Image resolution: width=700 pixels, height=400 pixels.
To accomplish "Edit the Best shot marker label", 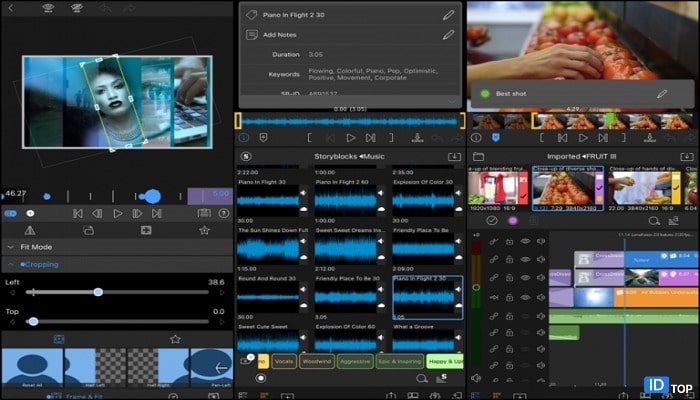I will click(661, 94).
